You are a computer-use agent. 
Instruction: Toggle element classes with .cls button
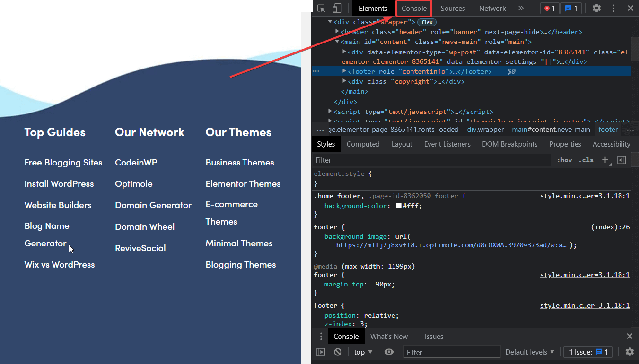(x=586, y=160)
